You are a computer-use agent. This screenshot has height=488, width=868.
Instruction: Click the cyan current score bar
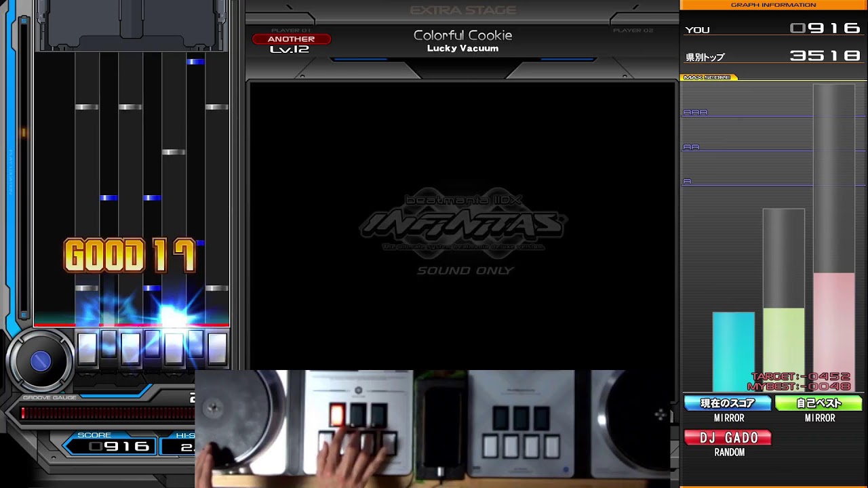pyautogui.click(x=733, y=352)
